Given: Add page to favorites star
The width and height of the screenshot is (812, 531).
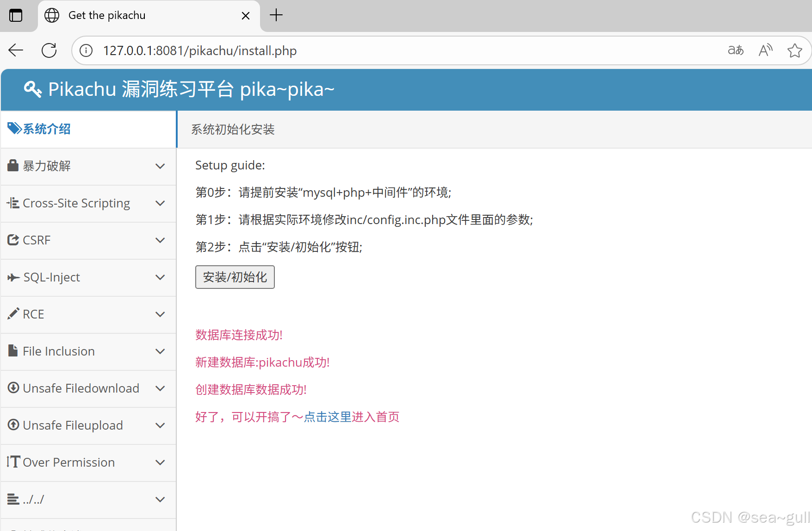Looking at the screenshot, I should (795, 50).
